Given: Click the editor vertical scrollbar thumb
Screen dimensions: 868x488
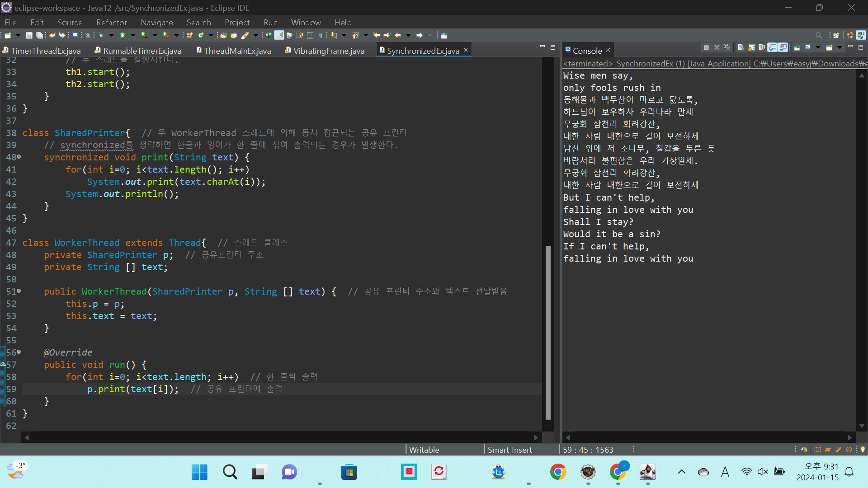Looking at the screenshot, I should pyautogui.click(x=548, y=332).
